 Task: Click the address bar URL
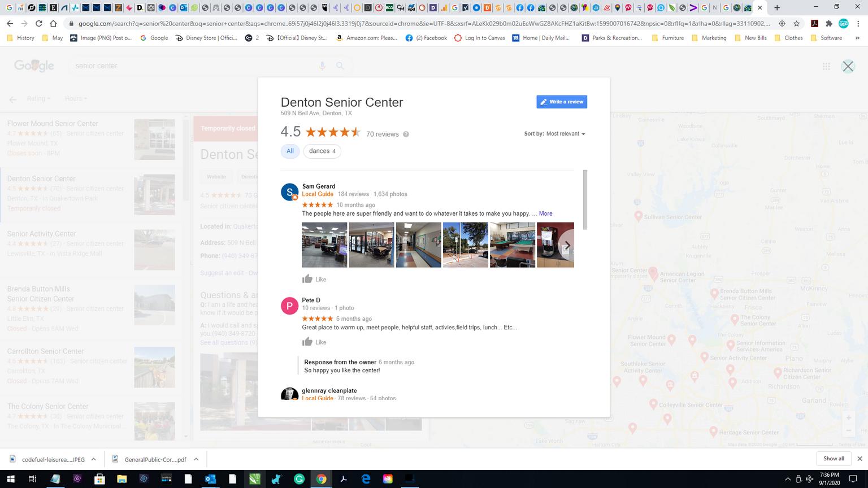pyautogui.click(x=424, y=24)
